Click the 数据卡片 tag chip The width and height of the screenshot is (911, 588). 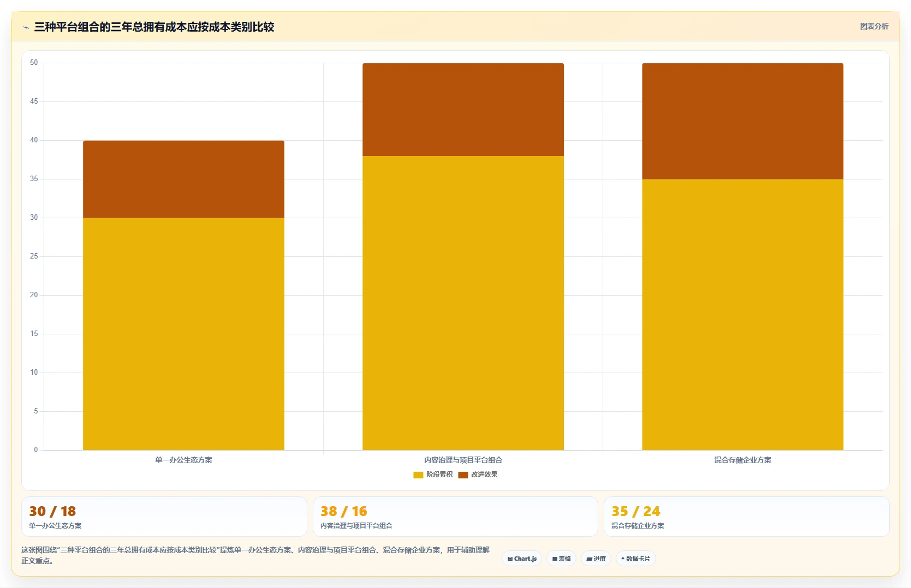(635, 559)
